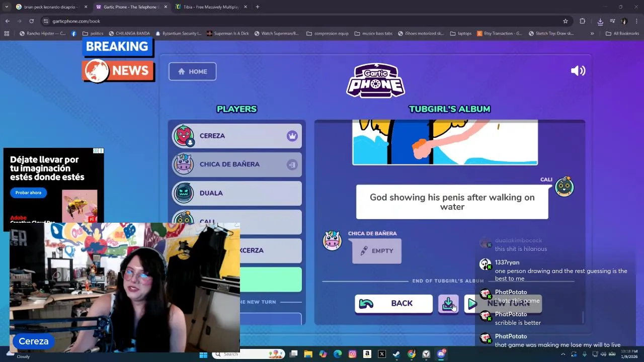Viewport: 644px width, 362px height.
Task: Click the EMPTY drawing placeholder
Action: pos(377,251)
